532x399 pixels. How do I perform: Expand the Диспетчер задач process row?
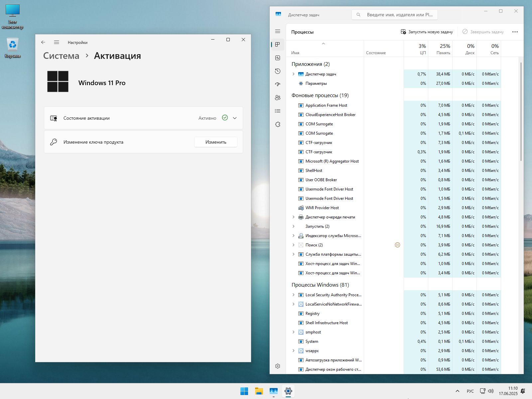tap(293, 74)
